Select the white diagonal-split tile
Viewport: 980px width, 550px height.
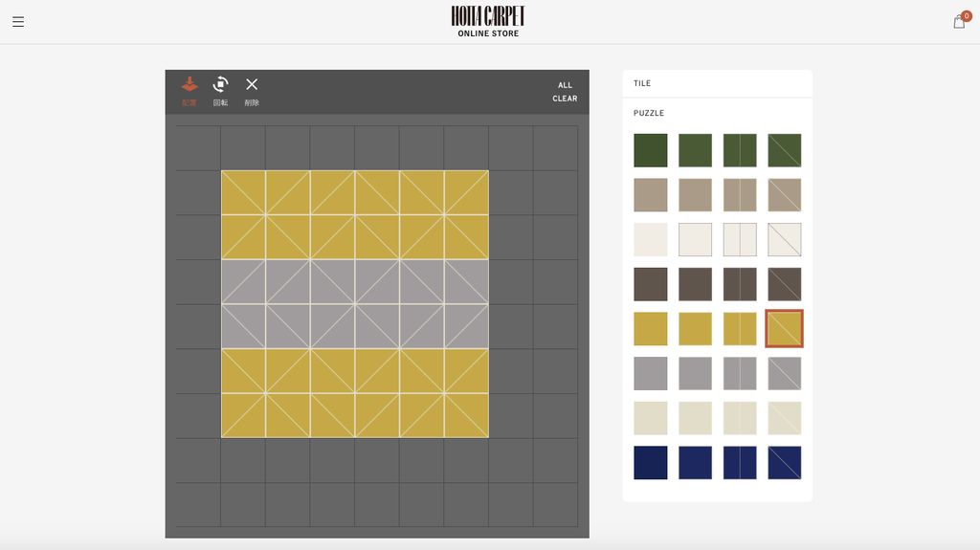coord(784,239)
